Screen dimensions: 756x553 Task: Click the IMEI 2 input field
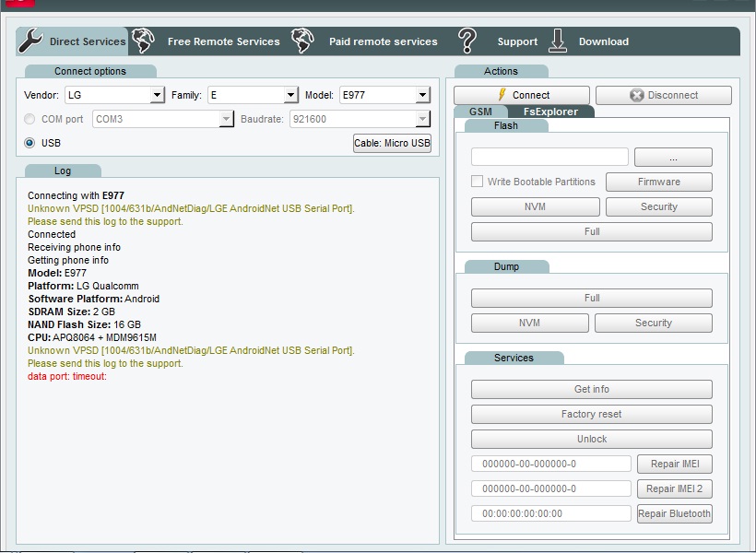pos(551,488)
